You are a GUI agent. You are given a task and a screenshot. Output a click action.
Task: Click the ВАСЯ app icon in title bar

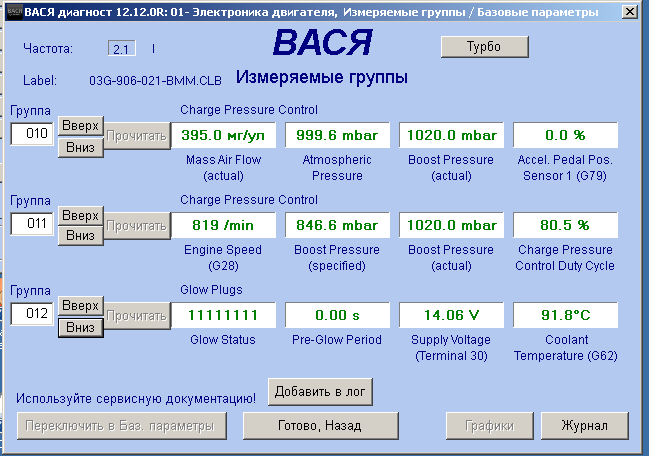coord(11,12)
